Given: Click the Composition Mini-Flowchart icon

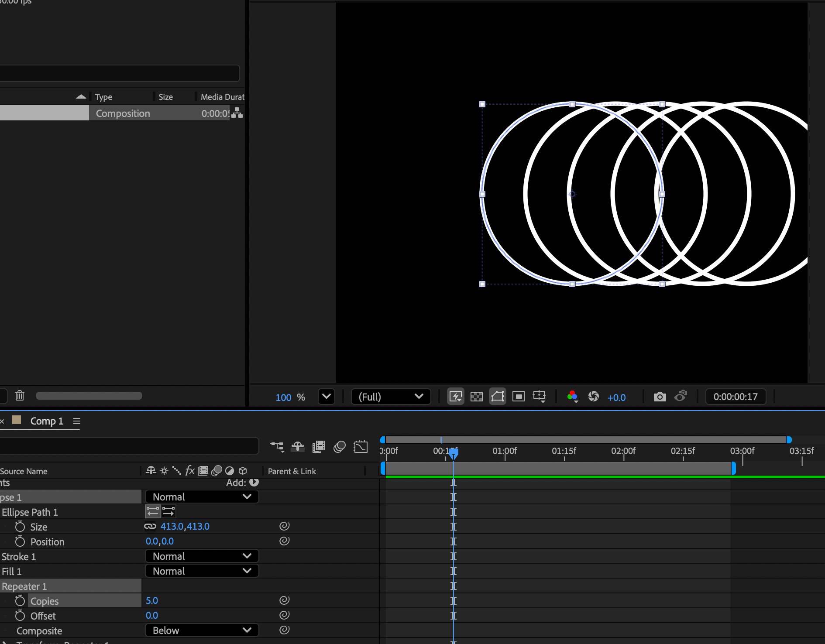Looking at the screenshot, I should point(277,447).
